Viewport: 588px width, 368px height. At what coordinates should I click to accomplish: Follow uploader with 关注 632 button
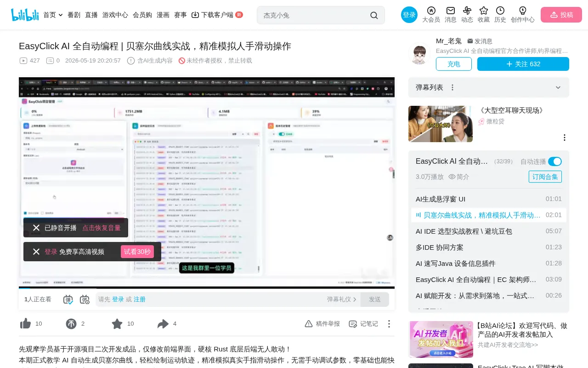[x=523, y=64]
